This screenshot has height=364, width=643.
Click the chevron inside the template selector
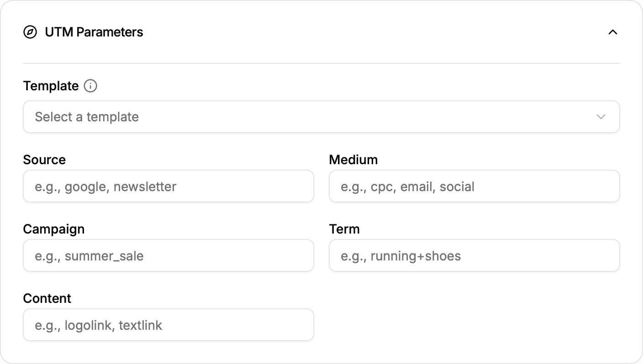(601, 117)
